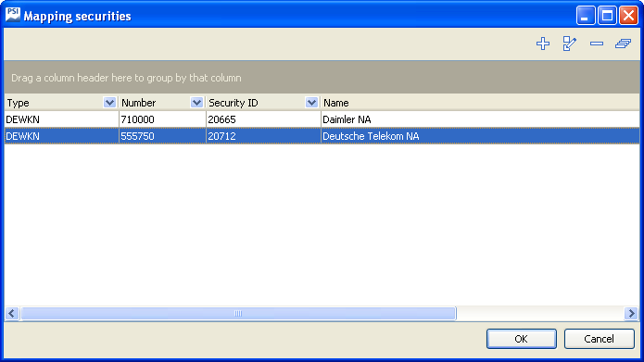The width and height of the screenshot is (644, 362).
Task: Click the Name column header
Action: point(480,103)
